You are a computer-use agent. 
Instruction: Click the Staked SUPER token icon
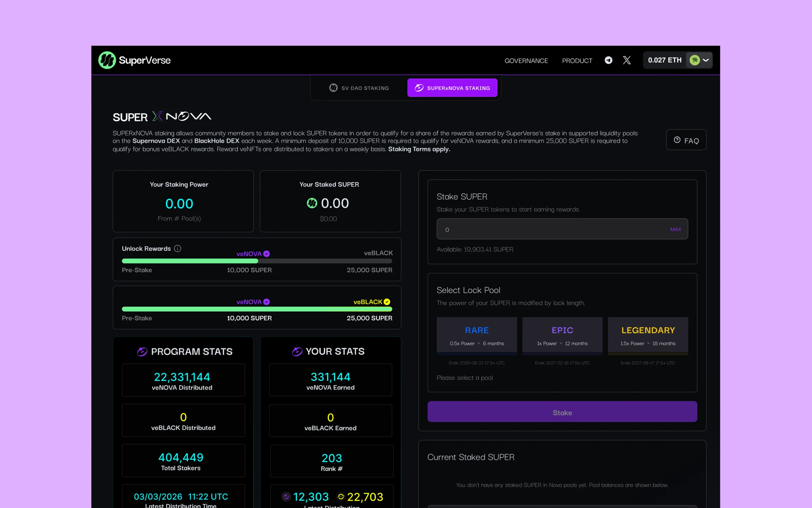pyautogui.click(x=312, y=203)
